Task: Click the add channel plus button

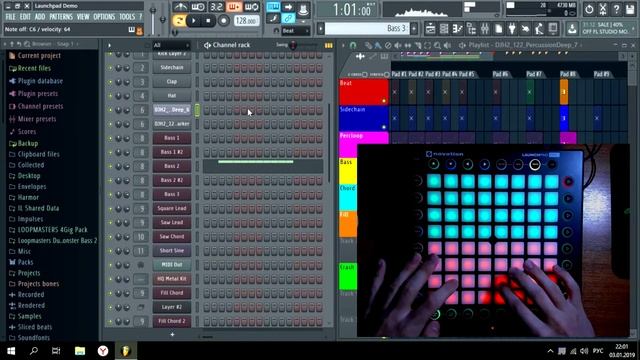Action: [172, 334]
